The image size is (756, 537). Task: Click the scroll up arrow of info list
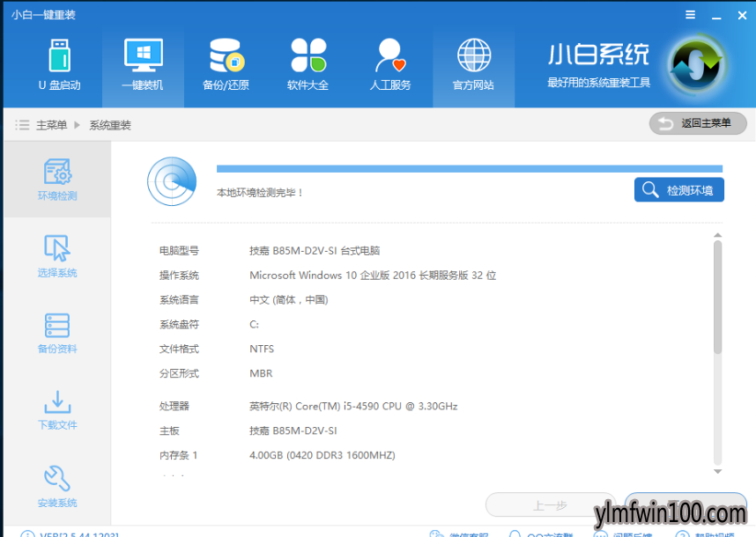click(717, 235)
